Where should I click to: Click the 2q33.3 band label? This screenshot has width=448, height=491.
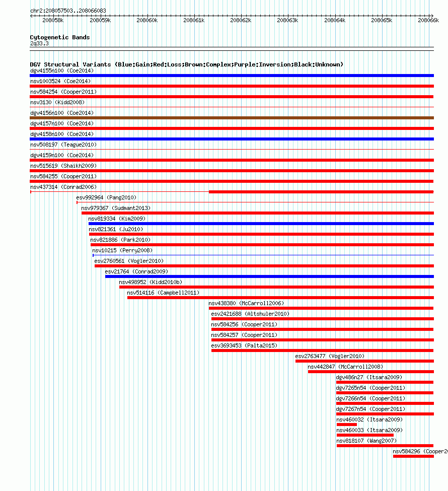click(39, 43)
